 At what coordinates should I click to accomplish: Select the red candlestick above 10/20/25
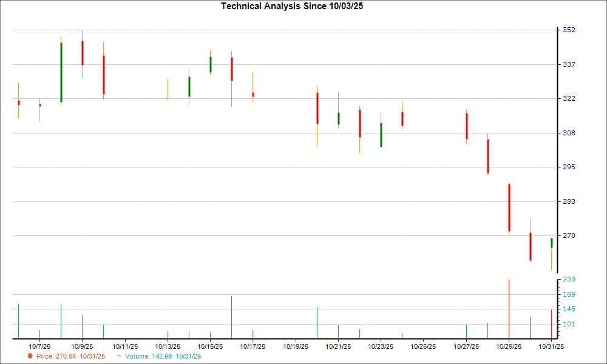(x=317, y=109)
